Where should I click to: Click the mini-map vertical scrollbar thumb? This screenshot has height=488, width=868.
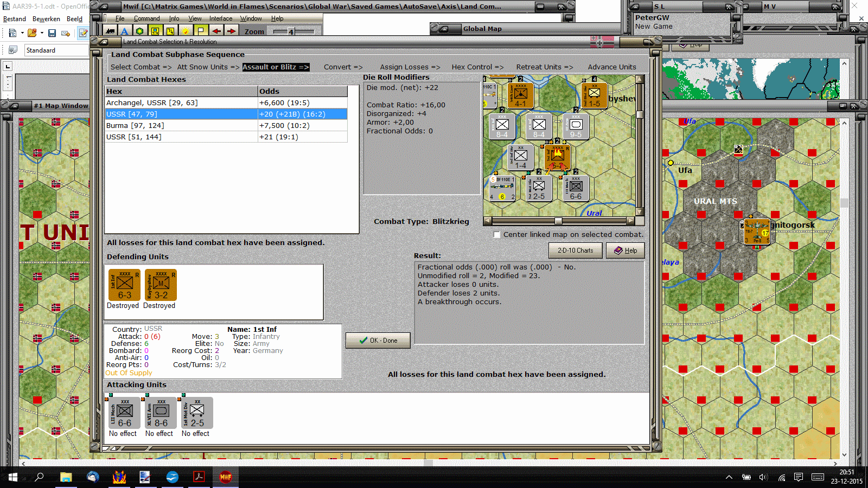[x=640, y=114]
